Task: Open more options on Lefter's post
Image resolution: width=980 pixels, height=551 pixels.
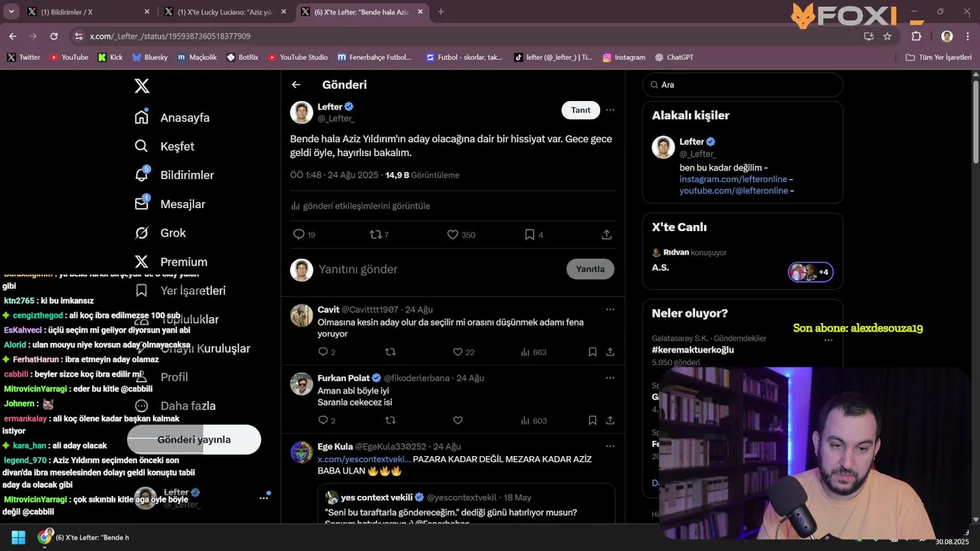Action: click(x=610, y=110)
